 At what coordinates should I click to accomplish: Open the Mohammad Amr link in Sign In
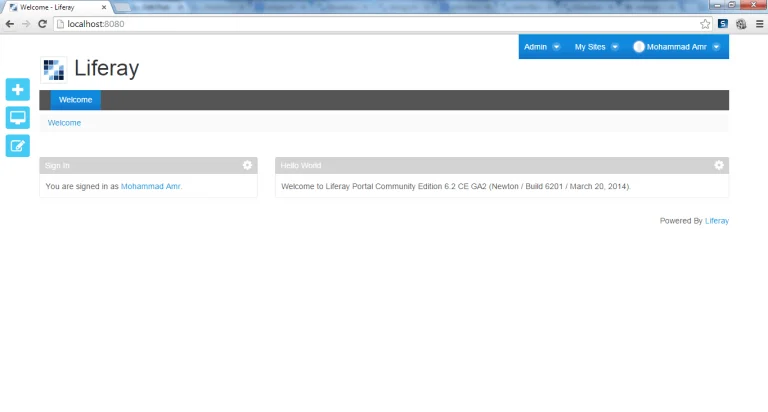[x=150, y=187]
